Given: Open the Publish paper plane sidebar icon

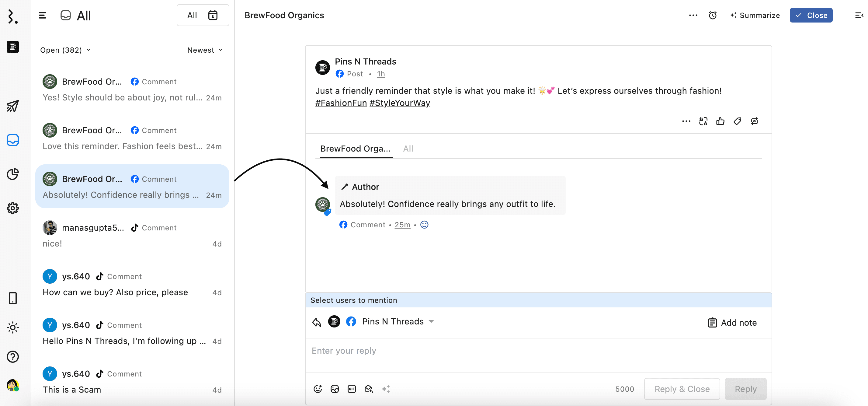Looking at the screenshot, I should click(x=13, y=106).
